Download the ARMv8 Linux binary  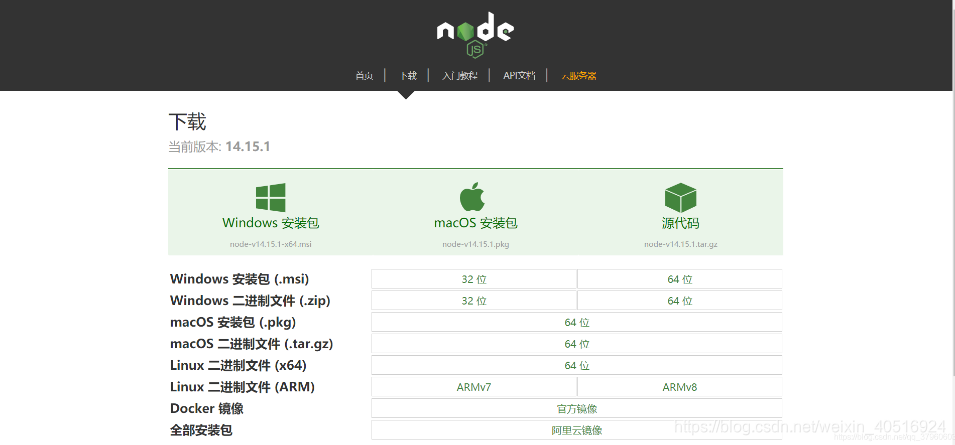(x=680, y=387)
